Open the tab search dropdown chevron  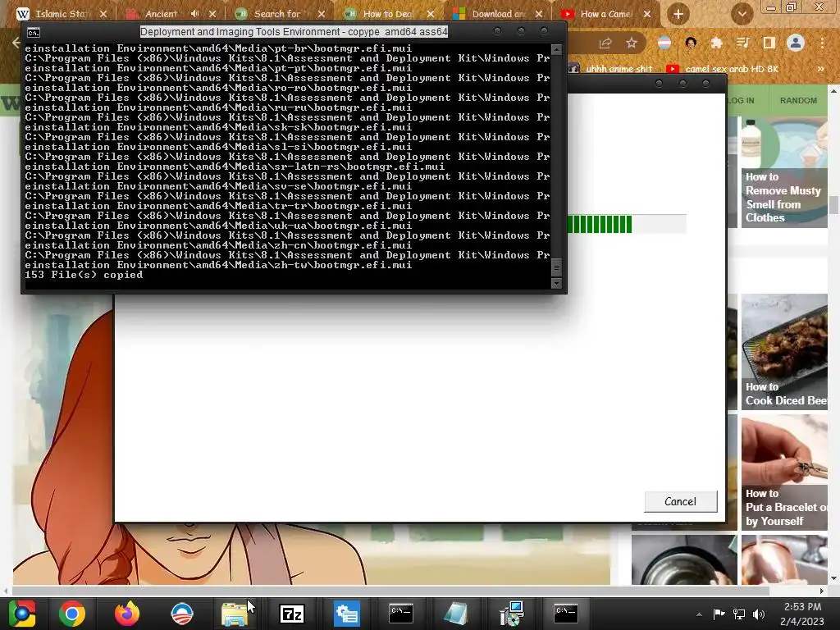click(742, 15)
